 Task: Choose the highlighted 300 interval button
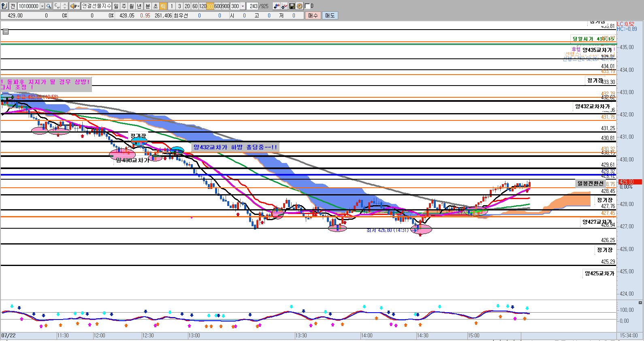[x=210, y=6]
